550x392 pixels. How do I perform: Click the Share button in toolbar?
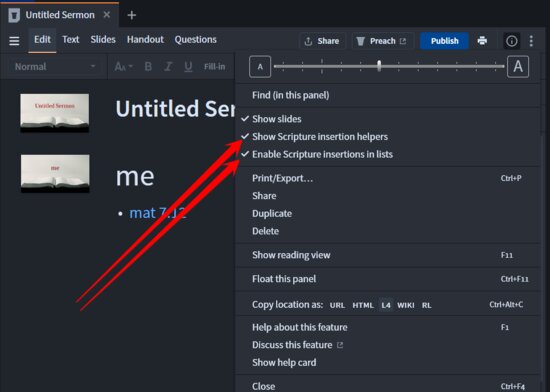pos(322,41)
